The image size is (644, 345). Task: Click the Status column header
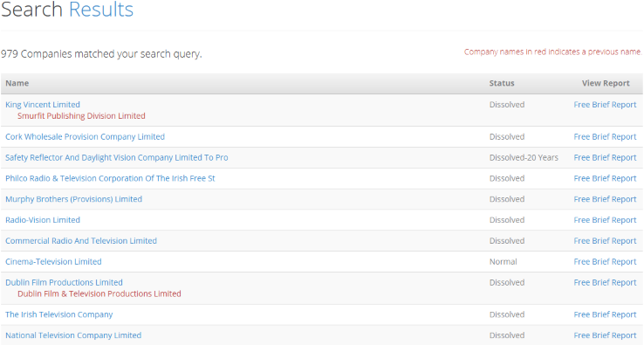(502, 83)
